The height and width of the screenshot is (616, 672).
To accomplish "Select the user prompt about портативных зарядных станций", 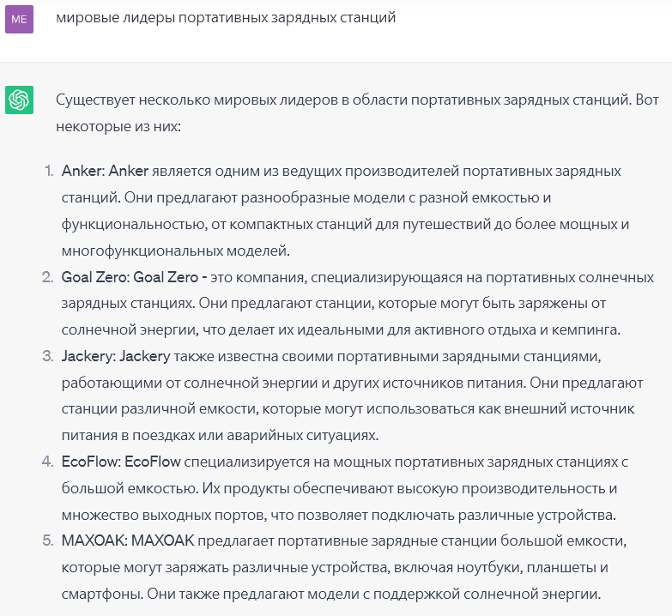I will pos(226,17).
